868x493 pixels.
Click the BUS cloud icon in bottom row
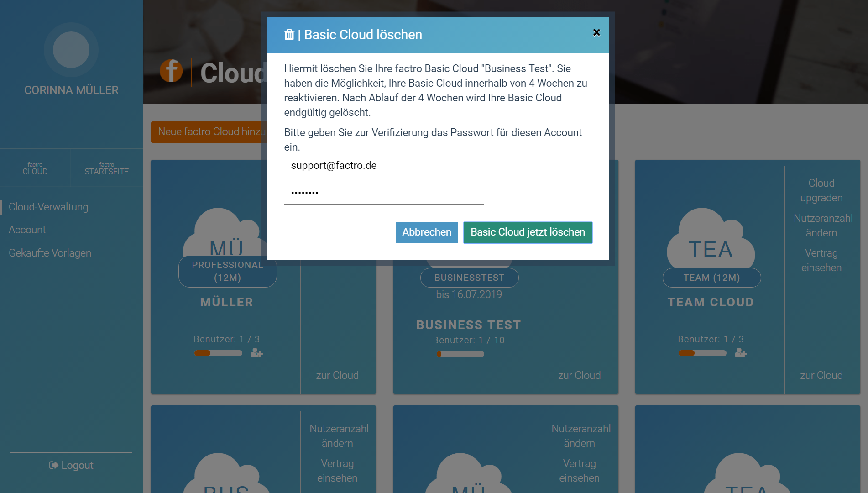[226, 473]
